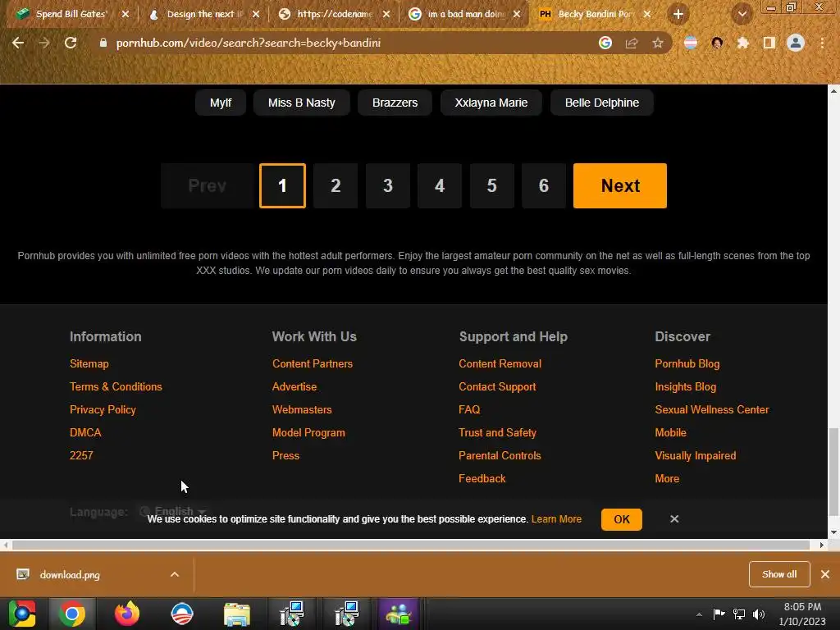Viewport: 840px width, 630px height.
Task: Open Chrome from the taskbar
Action: (72, 614)
